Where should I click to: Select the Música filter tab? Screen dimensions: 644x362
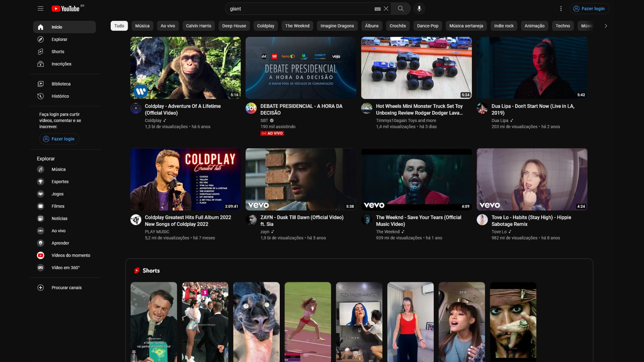[142, 25]
